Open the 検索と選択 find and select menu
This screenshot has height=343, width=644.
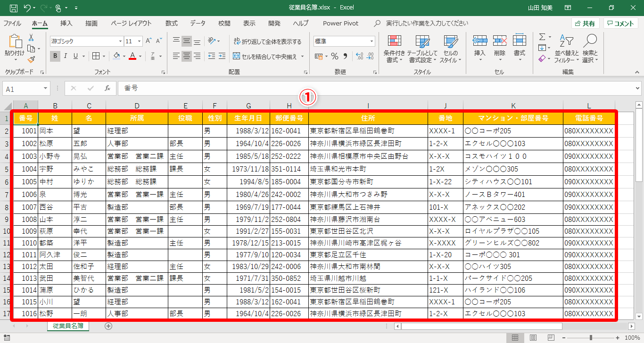tap(590, 49)
